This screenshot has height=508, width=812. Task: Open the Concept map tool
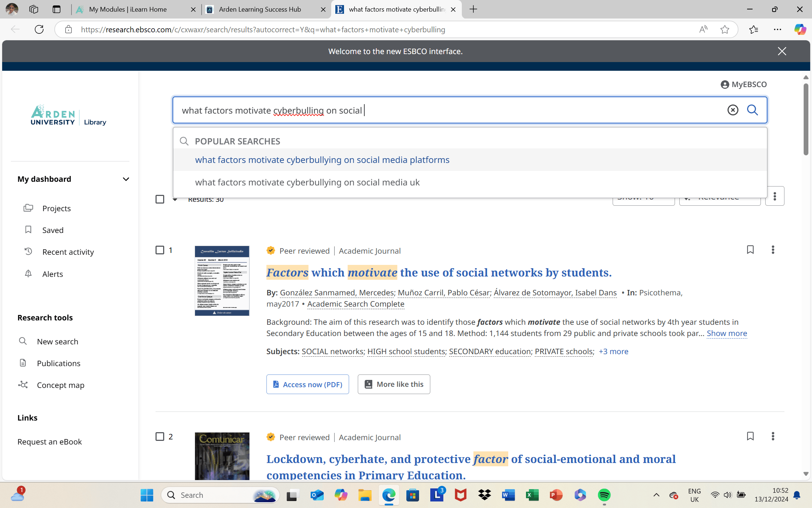pyautogui.click(x=60, y=385)
